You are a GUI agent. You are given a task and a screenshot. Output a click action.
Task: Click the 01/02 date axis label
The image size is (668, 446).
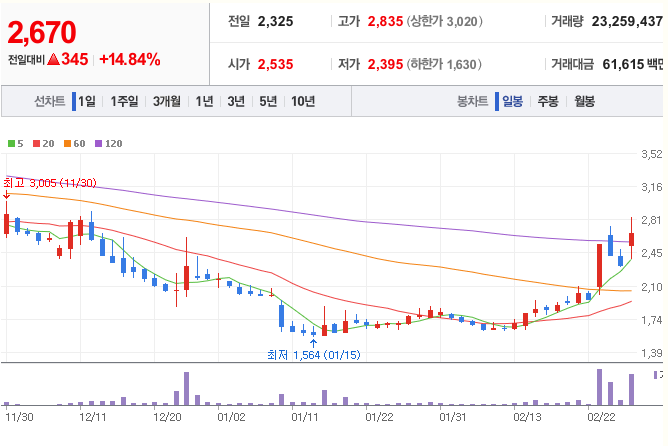point(231,417)
